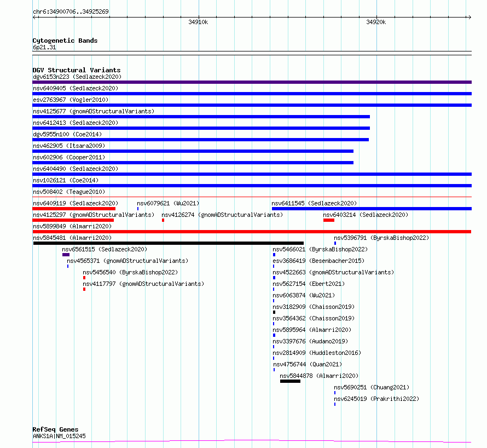487x448 pixels.
Task: Click the left arrow end of the ruler
Action: coord(34,18)
